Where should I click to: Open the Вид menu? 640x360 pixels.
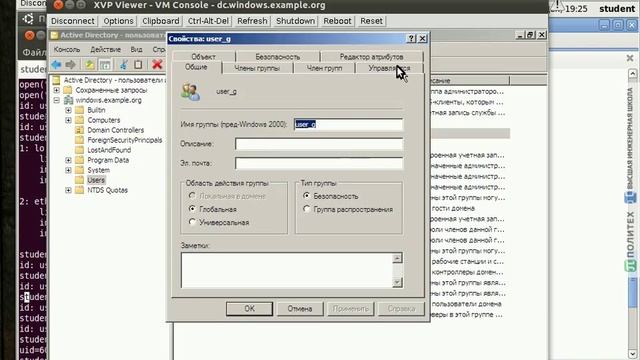click(x=136, y=49)
